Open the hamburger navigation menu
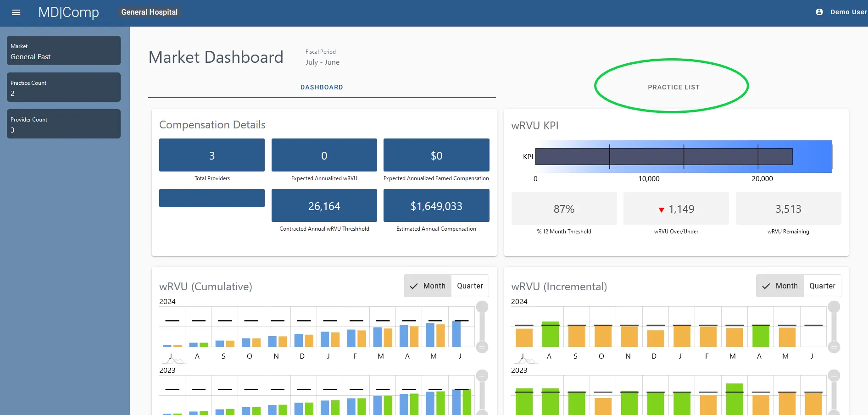Viewport: 868px width, 415px height. (x=16, y=12)
